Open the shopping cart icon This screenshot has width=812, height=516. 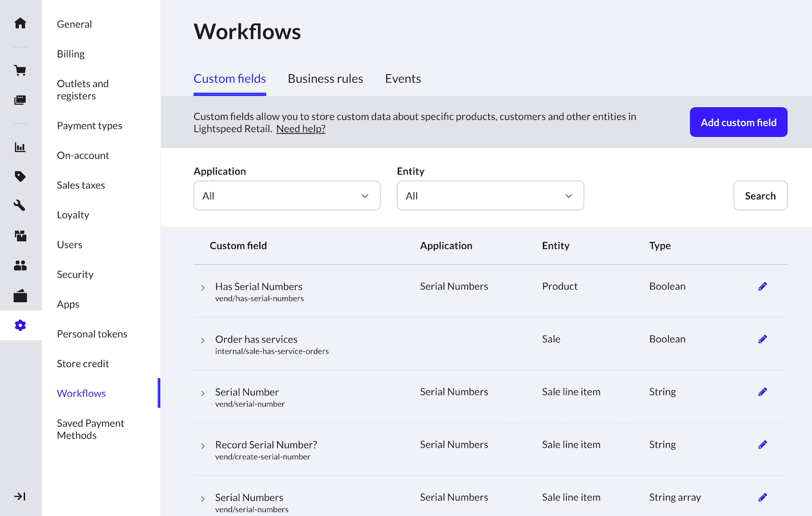click(20, 71)
